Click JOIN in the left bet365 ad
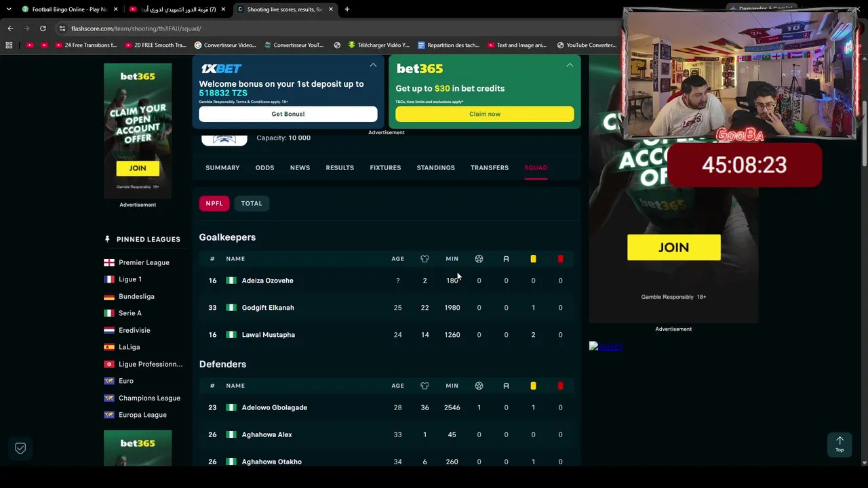This screenshot has width=868, height=488. coord(138,168)
